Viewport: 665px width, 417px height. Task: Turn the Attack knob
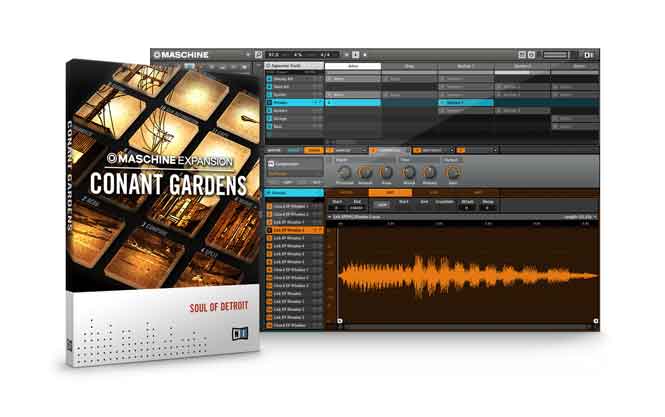coord(408,172)
